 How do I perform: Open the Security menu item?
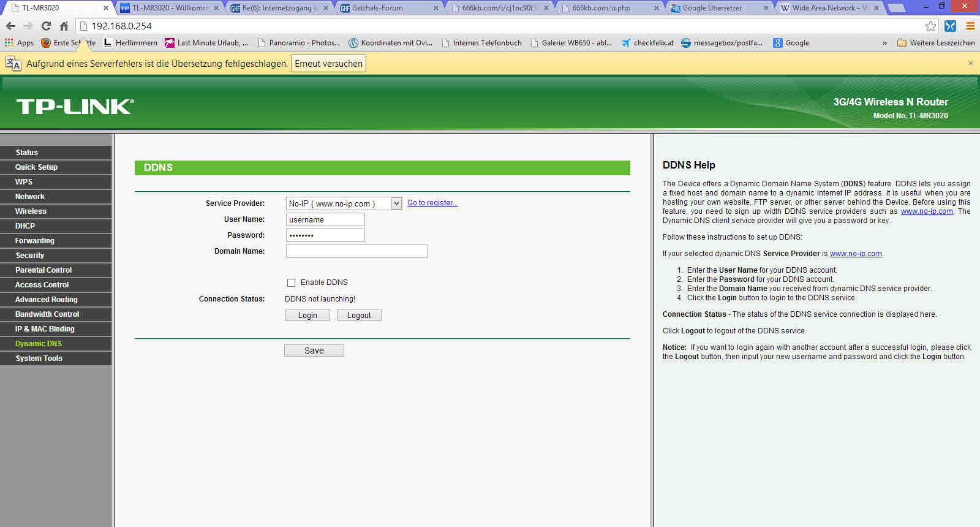56,256
